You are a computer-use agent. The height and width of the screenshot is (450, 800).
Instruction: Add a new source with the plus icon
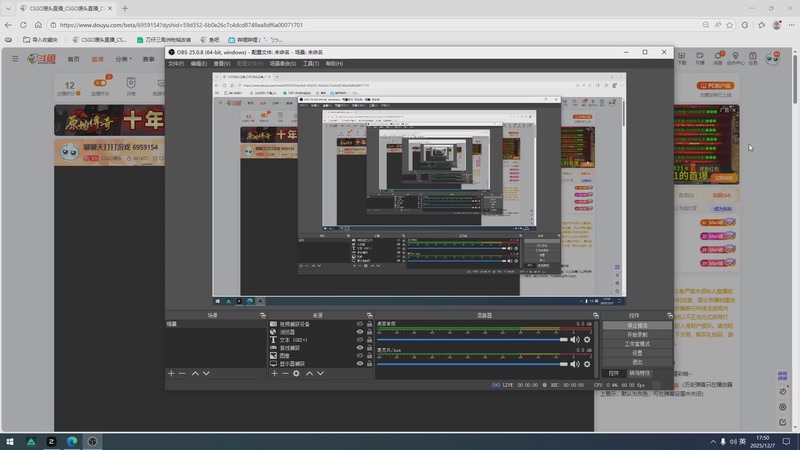click(x=274, y=373)
